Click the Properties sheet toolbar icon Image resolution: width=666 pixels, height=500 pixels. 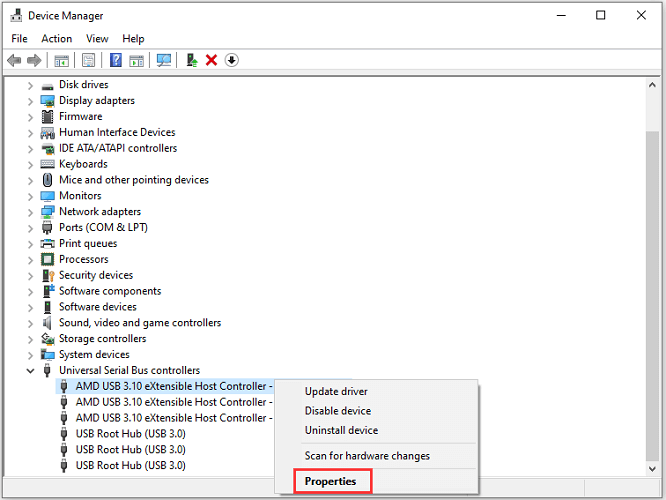pos(89,60)
